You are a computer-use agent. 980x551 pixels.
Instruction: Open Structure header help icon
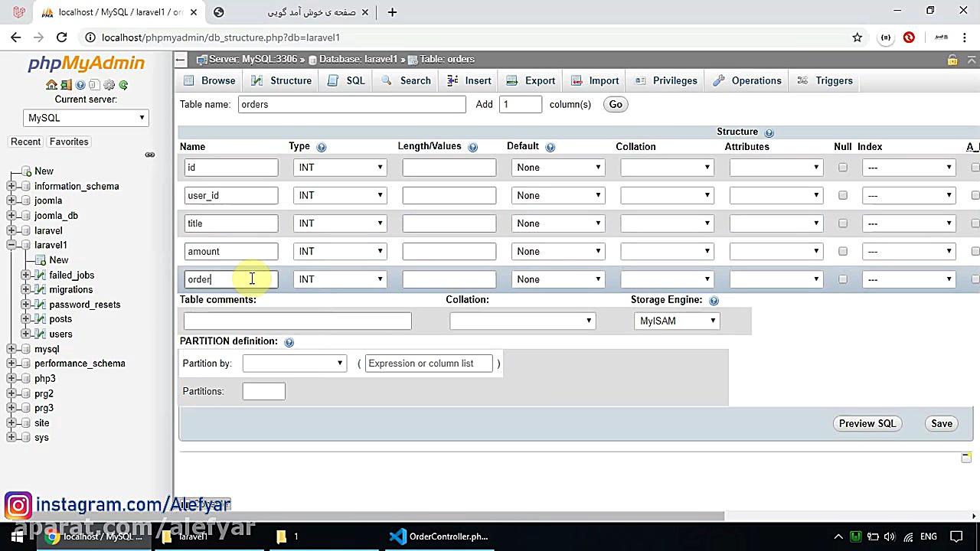(769, 132)
